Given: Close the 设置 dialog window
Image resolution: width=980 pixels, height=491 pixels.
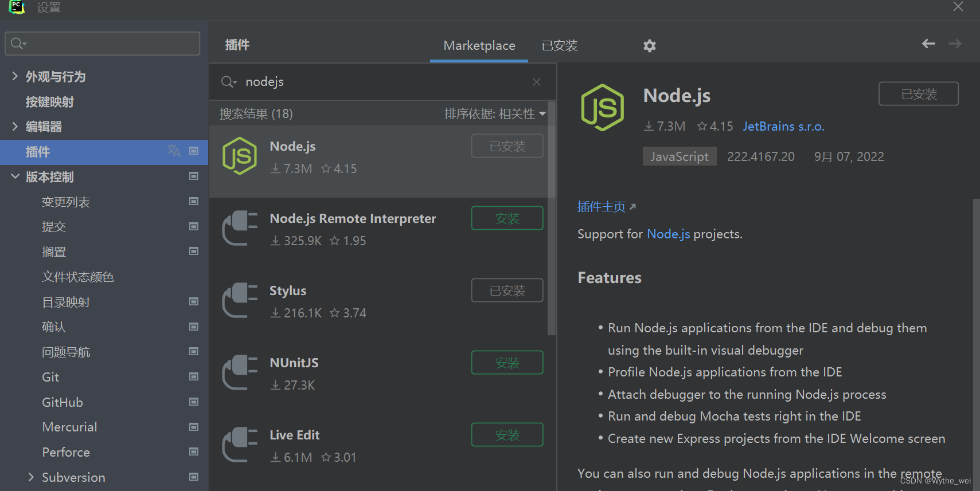Looking at the screenshot, I should (x=958, y=7).
